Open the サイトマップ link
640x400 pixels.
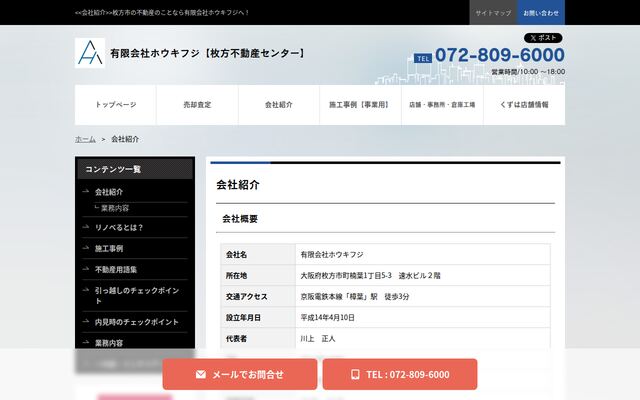[493, 13]
